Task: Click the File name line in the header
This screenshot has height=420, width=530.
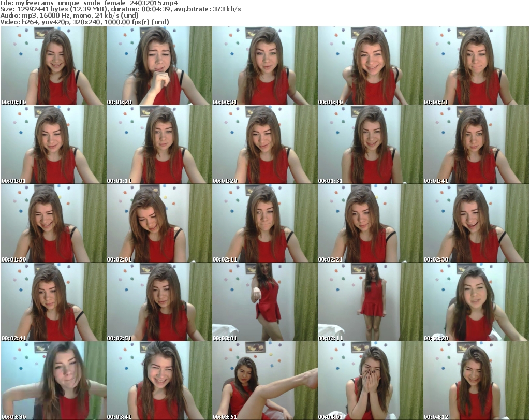Action: (89, 3)
